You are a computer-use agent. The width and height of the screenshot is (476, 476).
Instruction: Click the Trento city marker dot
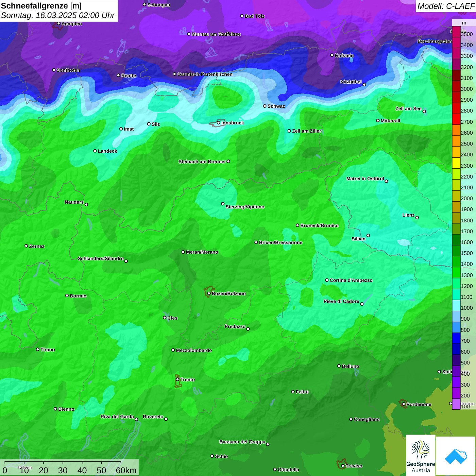177,379
